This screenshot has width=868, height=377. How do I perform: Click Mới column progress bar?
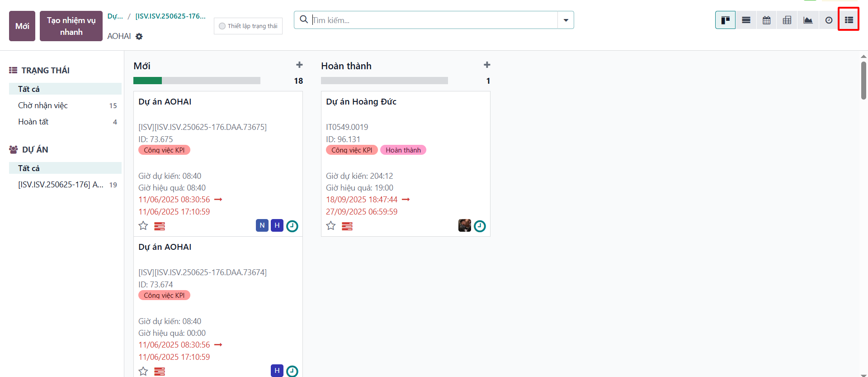click(197, 81)
